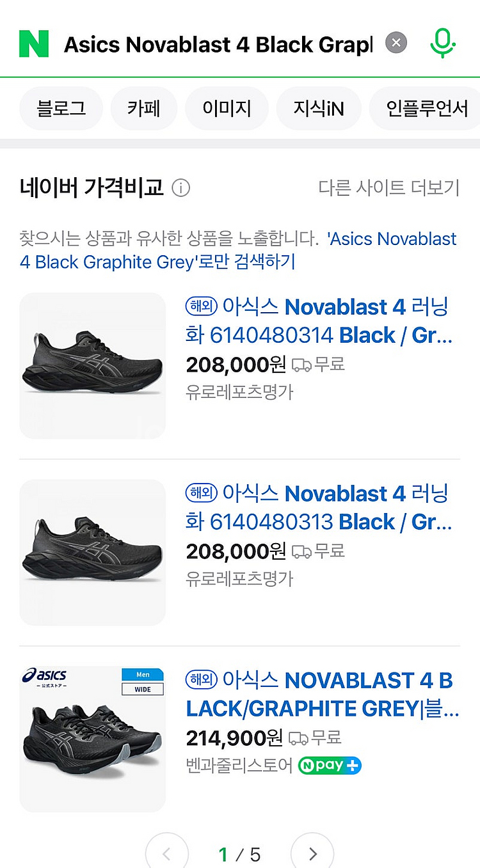Go to previous page of results
Image resolution: width=480 pixels, height=868 pixels.
(x=167, y=853)
